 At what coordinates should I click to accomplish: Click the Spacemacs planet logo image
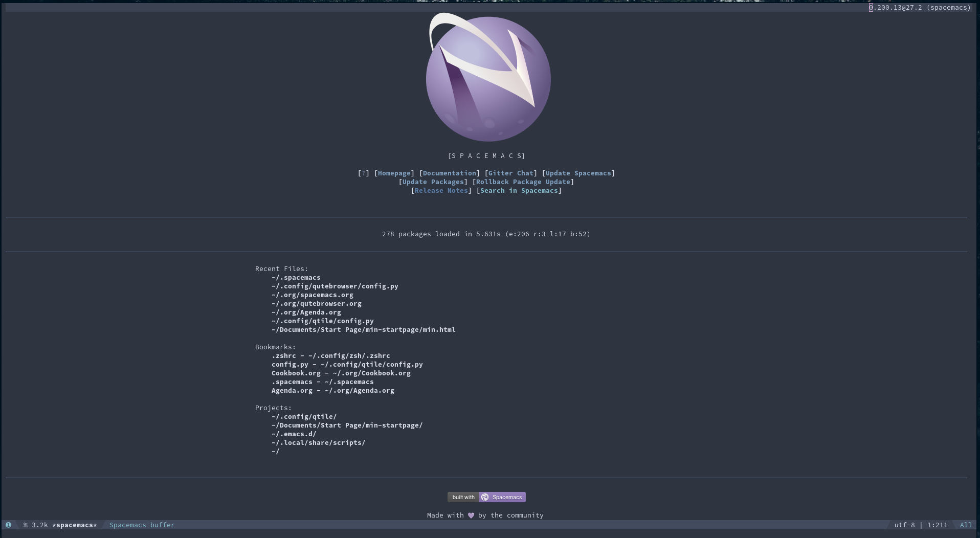[488, 78]
